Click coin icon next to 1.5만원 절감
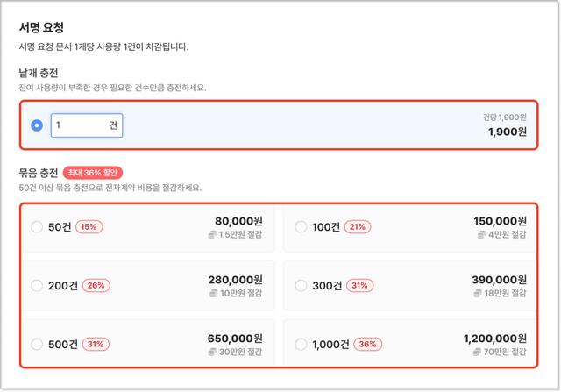 click(212, 235)
